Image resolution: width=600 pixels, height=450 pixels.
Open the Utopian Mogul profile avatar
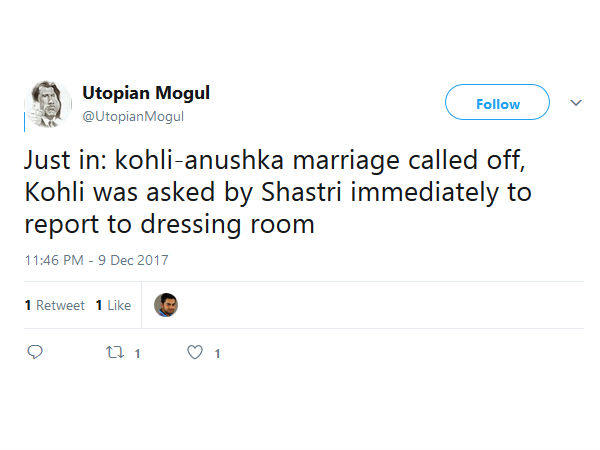(47, 104)
